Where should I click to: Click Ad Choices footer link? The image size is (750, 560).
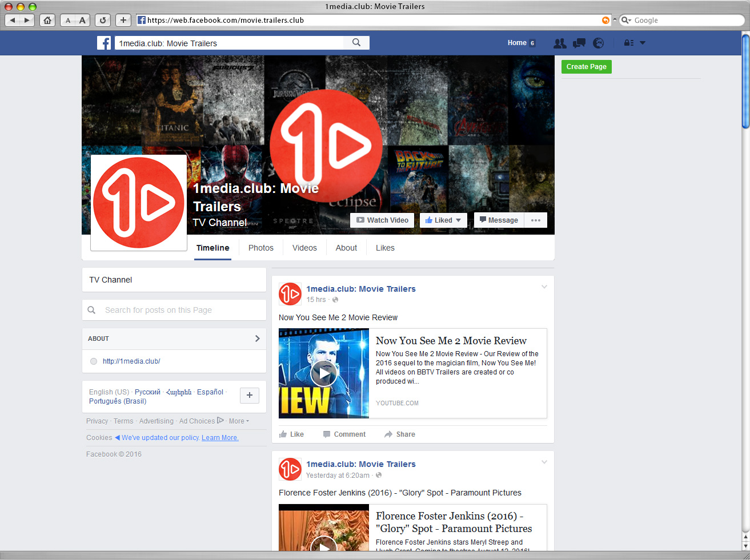coord(201,421)
